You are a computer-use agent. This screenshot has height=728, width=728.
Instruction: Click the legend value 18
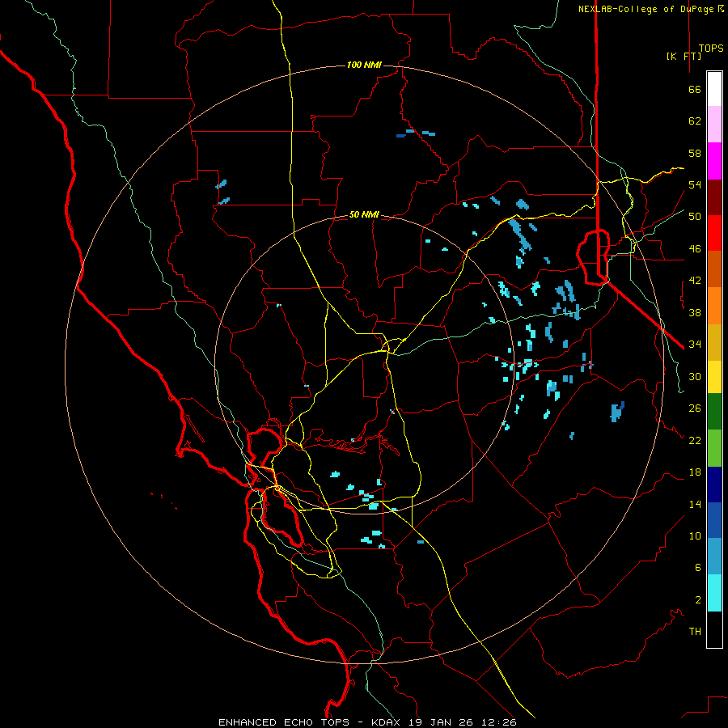695,472
